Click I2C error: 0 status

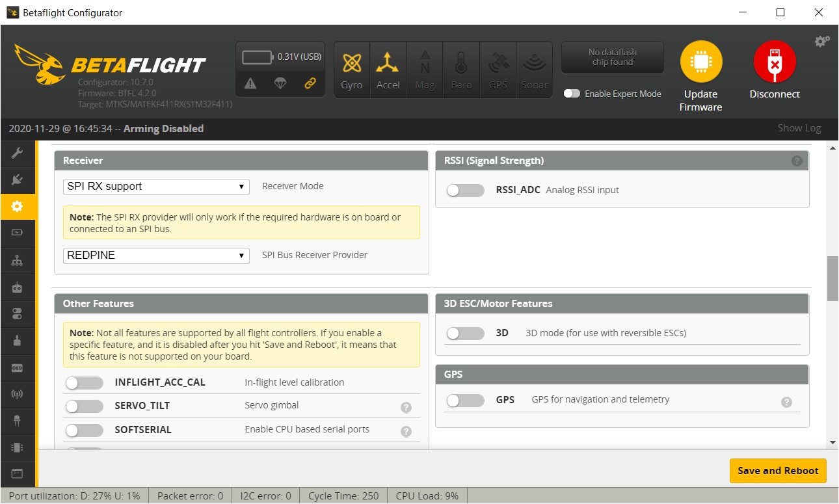(266, 496)
